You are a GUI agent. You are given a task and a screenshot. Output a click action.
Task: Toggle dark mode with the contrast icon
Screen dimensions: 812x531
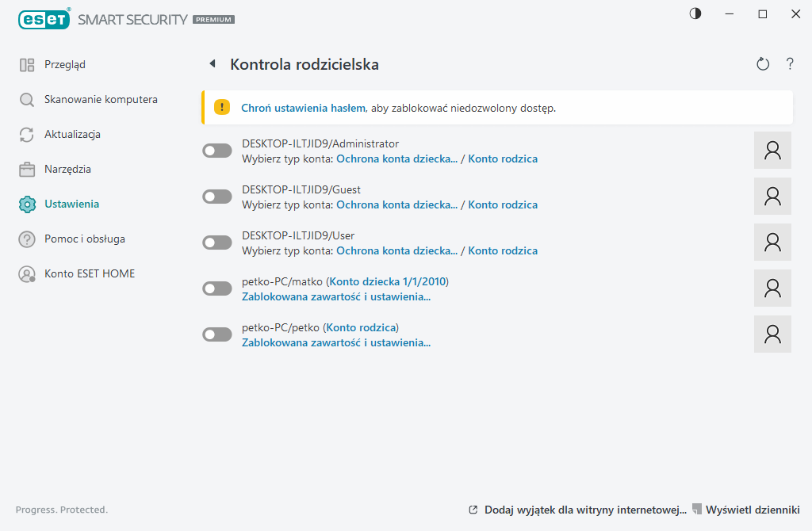coord(695,13)
